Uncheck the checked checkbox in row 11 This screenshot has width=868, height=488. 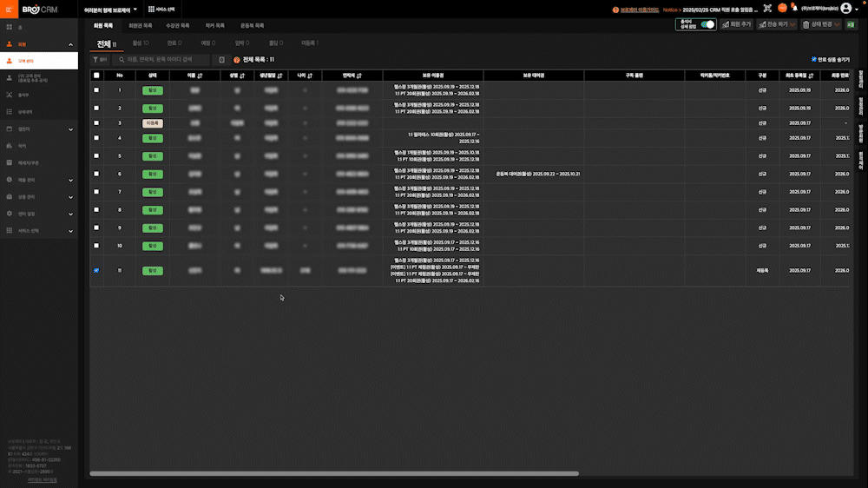coord(96,270)
